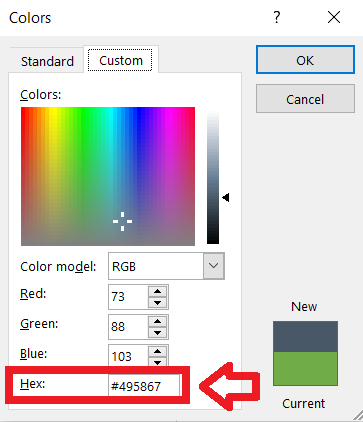This screenshot has height=422, width=363.
Task: Click the help question mark icon
Action: [277, 17]
